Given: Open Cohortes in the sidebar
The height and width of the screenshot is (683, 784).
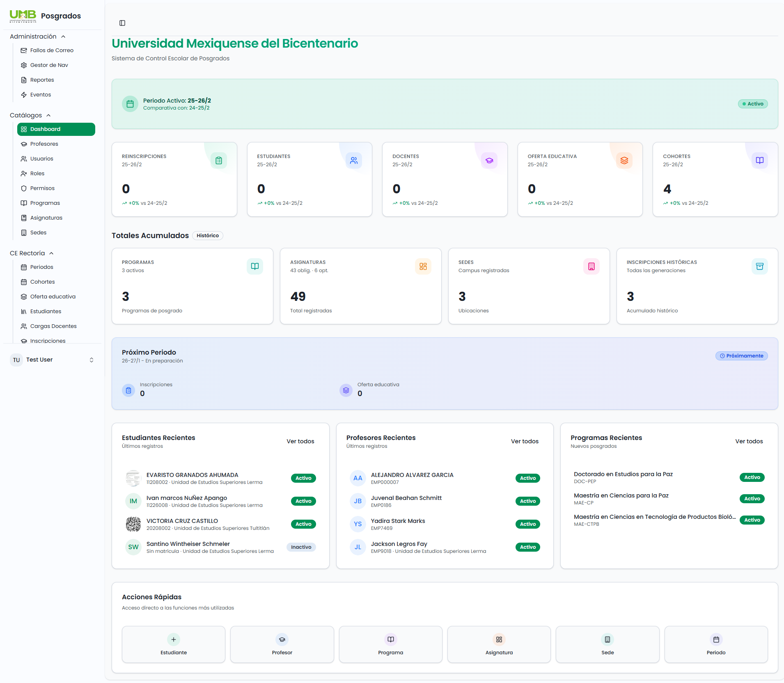Looking at the screenshot, I should pyautogui.click(x=56, y=282).
